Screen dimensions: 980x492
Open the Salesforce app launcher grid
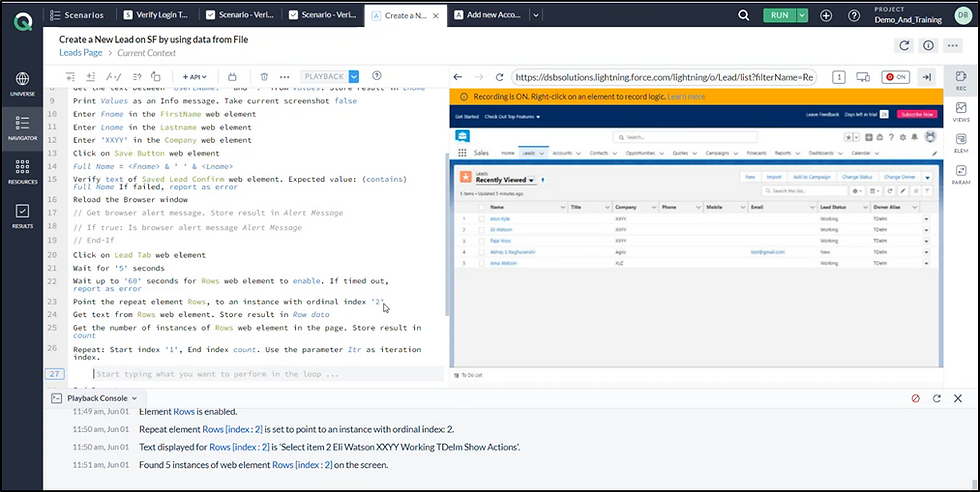(462, 153)
